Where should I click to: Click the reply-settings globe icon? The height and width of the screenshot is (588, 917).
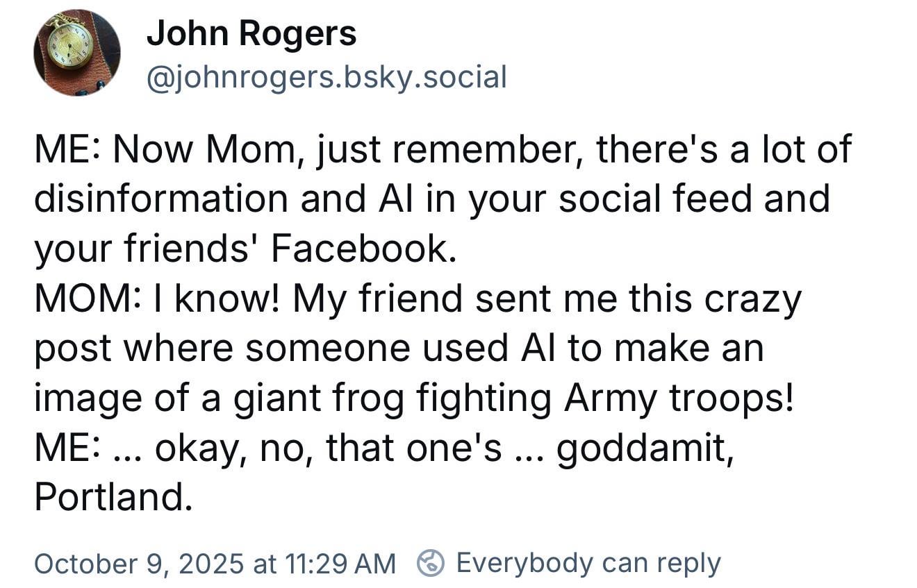coord(431,563)
